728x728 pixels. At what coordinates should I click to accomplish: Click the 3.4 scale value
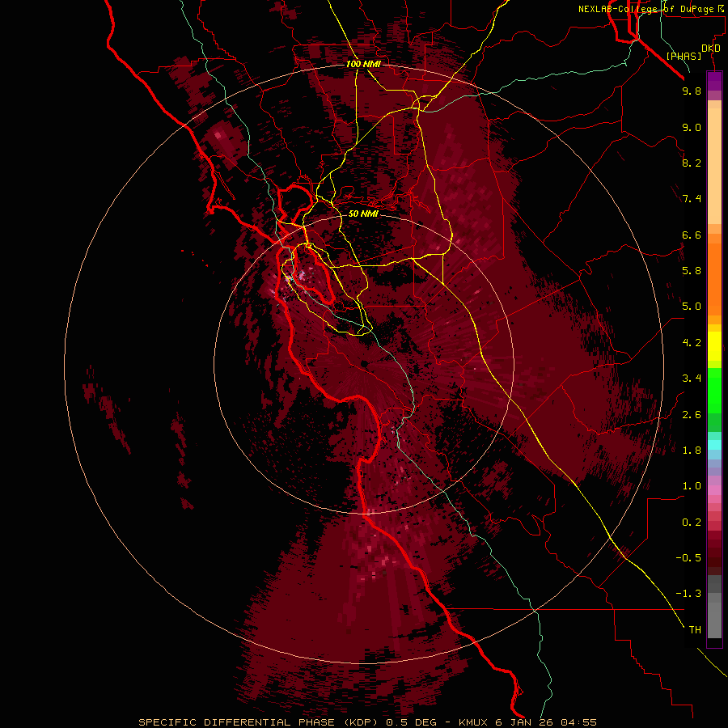pyautogui.click(x=692, y=379)
